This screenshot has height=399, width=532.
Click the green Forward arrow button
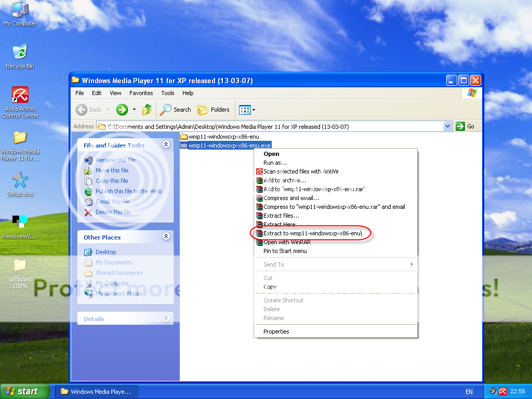pyautogui.click(x=122, y=110)
